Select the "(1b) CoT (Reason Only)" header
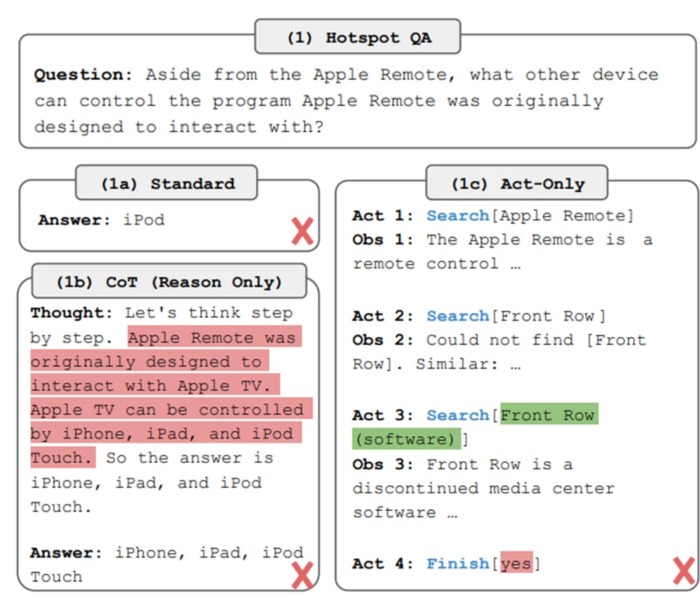The height and width of the screenshot is (598, 700). click(x=169, y=282)
